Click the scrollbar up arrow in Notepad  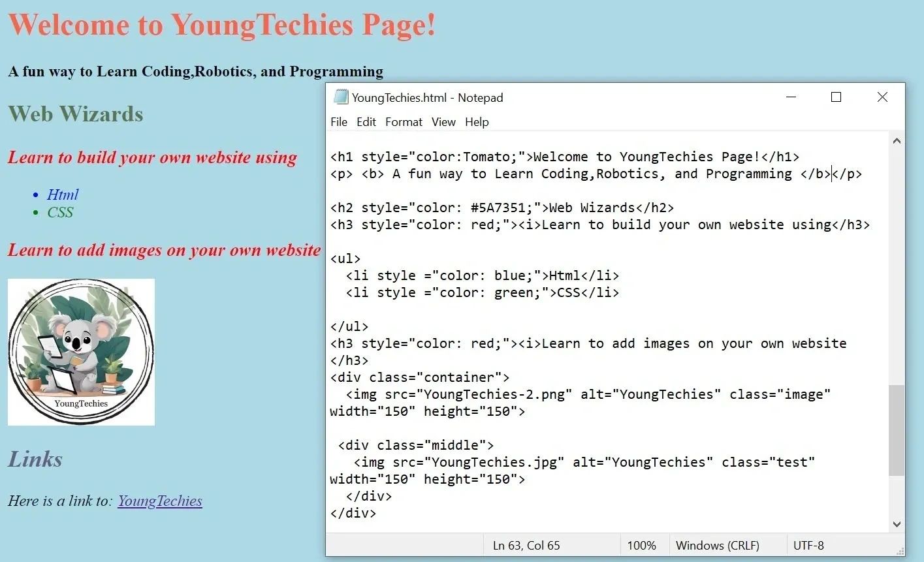coord(897,140)
